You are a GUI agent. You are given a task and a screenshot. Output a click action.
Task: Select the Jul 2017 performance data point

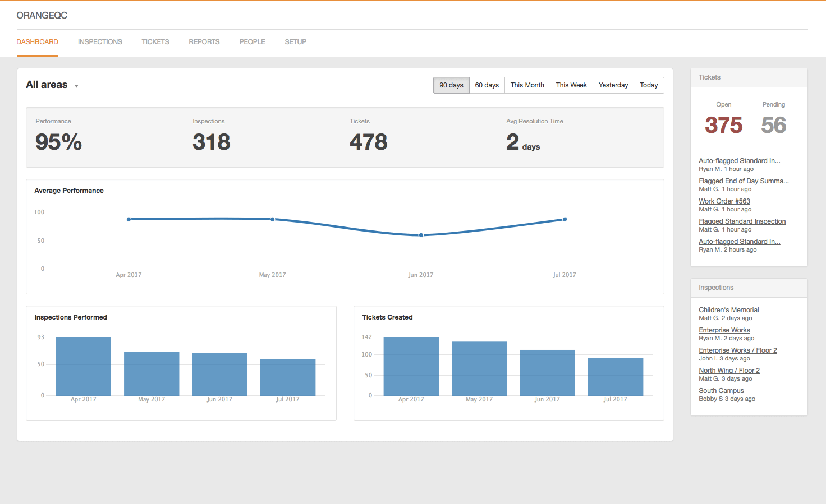click(565, 219)
